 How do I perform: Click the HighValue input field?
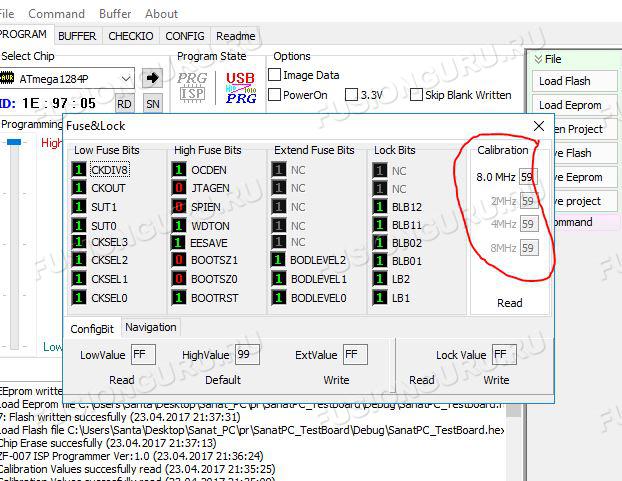pos(246,355)
